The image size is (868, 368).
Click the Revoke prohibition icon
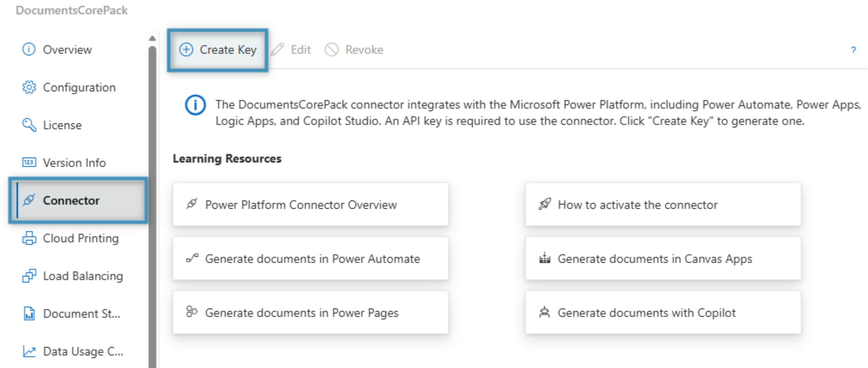(332, 50)
